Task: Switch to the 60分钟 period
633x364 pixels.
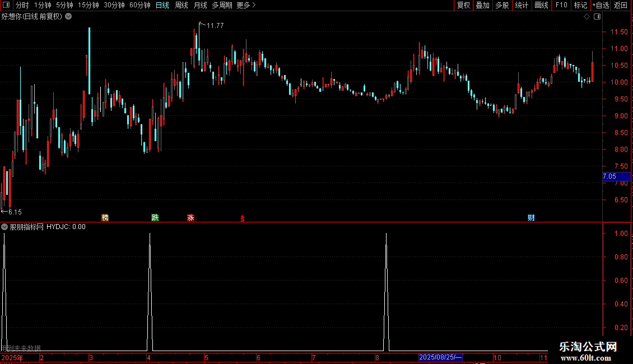Action: tap(139, 5)
